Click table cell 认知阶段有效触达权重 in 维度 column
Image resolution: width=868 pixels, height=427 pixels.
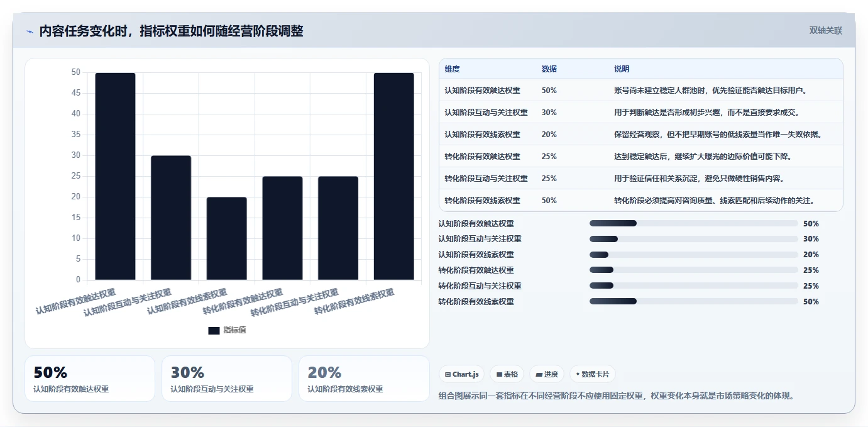point(482,91)
